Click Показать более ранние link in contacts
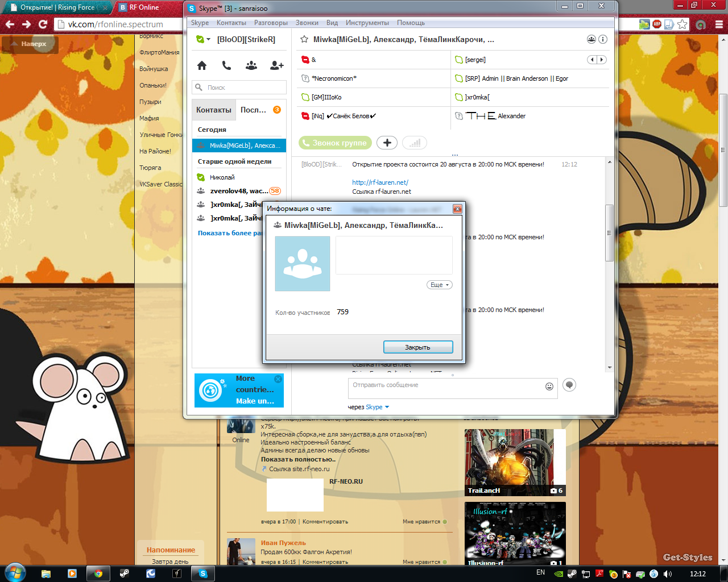The height and width of the screenshot is (582, 728). coord(230,233)
